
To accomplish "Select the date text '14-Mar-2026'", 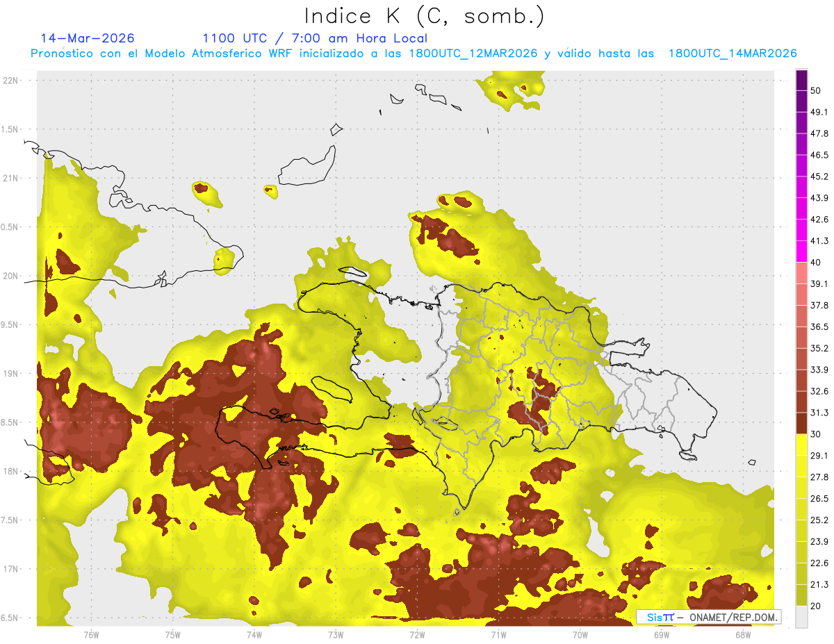I will (x=88, y=38).
